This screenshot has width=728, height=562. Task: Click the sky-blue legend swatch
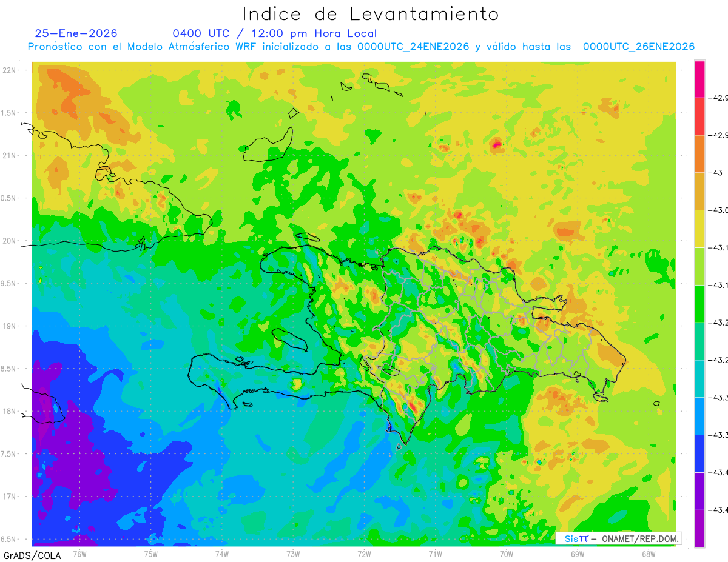click(x=699, y=416)
